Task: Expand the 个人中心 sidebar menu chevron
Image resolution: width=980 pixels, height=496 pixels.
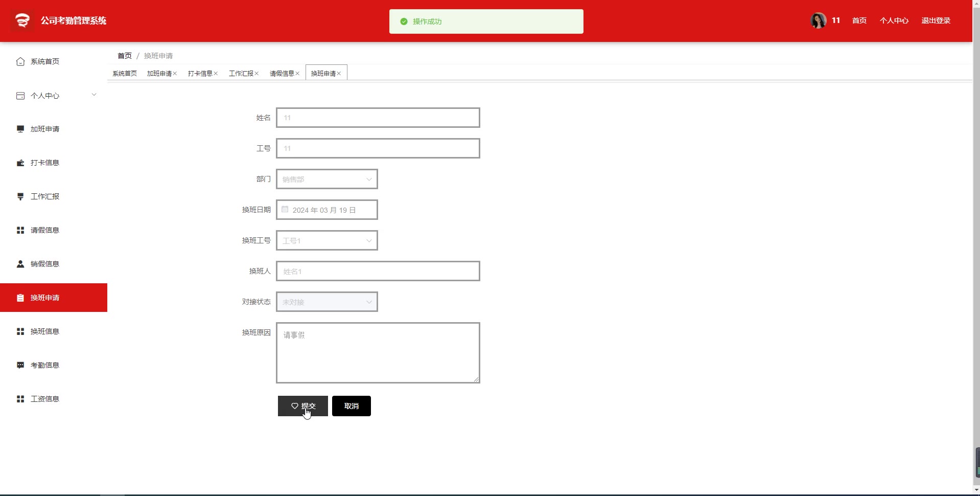Action: click(94, 95)
